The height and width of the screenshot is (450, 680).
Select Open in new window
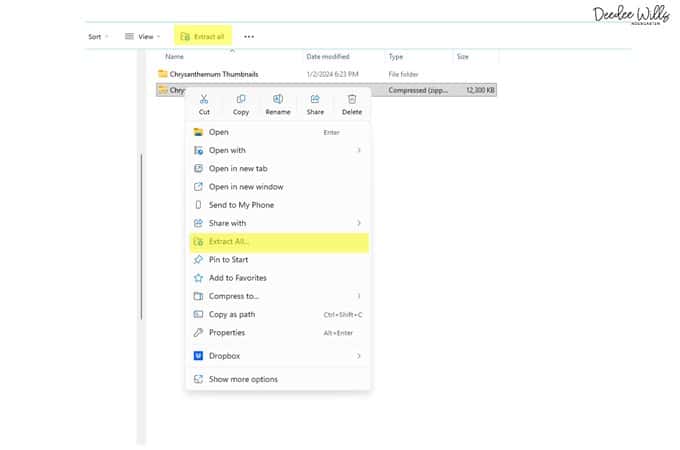279,187
